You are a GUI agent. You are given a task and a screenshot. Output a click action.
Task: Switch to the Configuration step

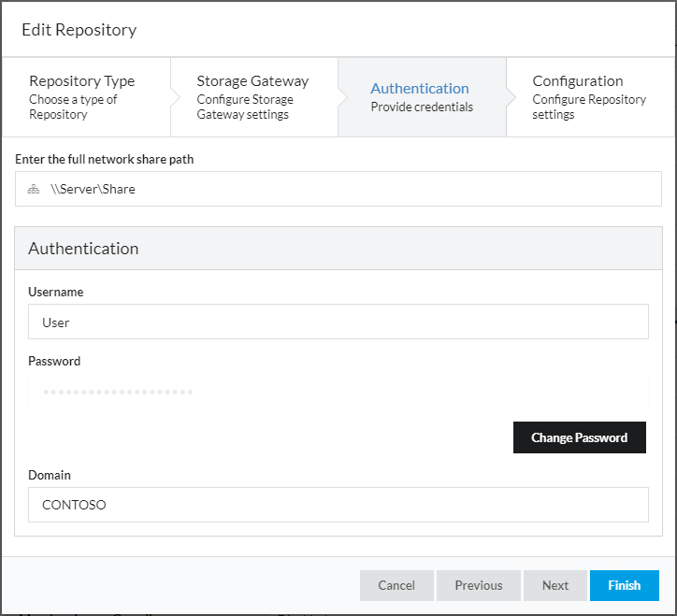(x=589, y=97)
